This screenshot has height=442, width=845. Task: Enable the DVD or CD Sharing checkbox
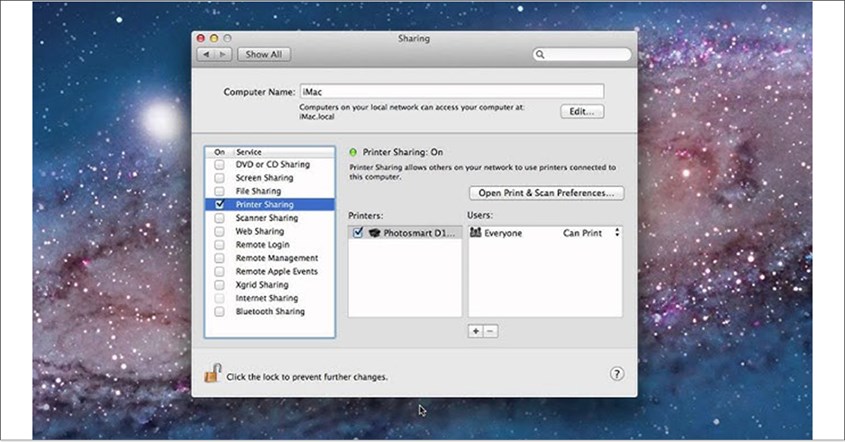tap(219, 164)
